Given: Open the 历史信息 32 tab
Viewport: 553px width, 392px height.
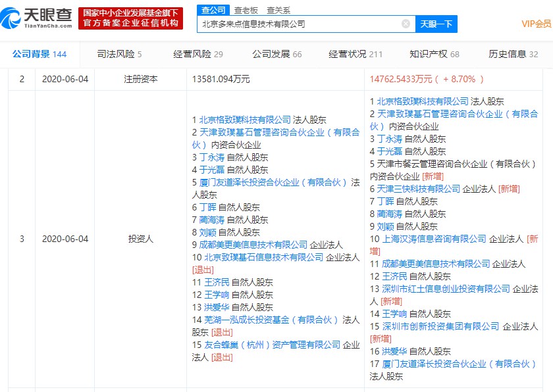Looking at the screenshot, I should point(513,54).
